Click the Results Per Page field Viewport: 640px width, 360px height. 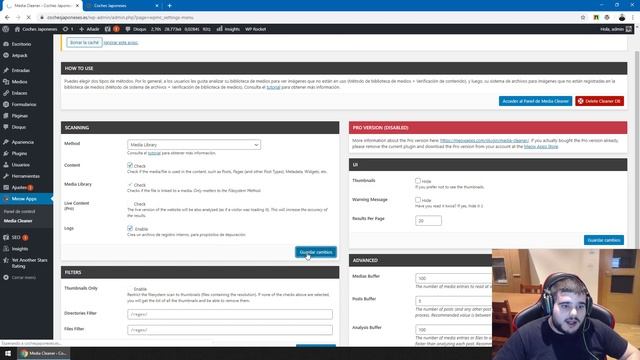coord(428,220)
